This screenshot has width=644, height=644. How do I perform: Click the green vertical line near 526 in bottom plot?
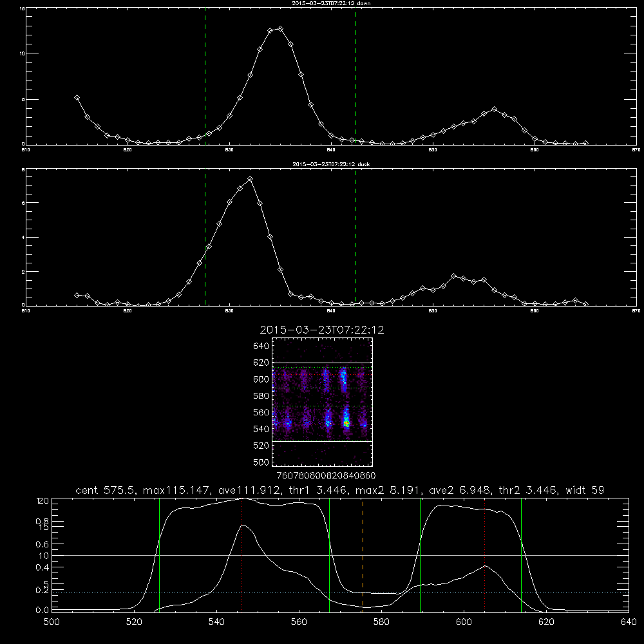[x=159, y=555]
